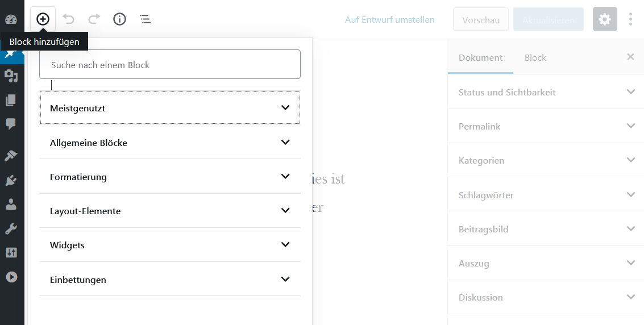Switch to the Dokument tab
The width and height of the screenshot is (644, 325).
480,57
